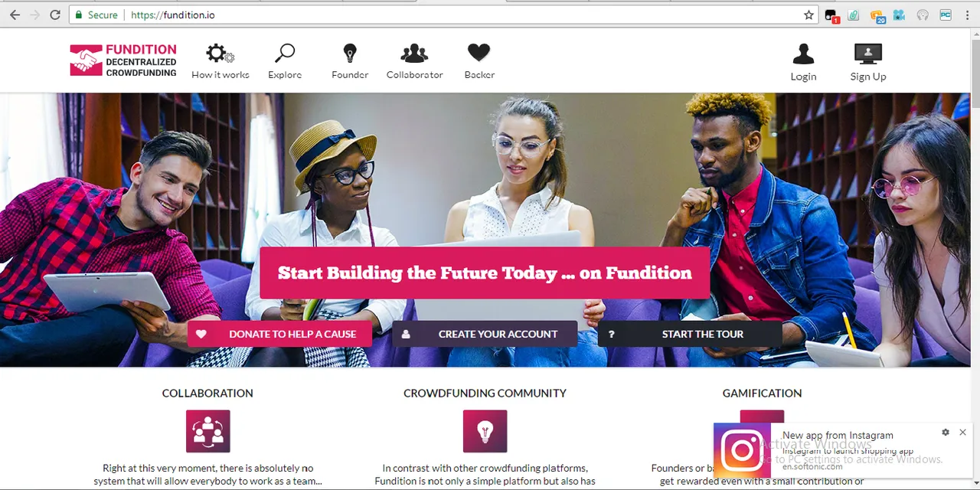Click Donate to Help a Cause button
Screen dimensions: 980x490
(x=279, y=334)
